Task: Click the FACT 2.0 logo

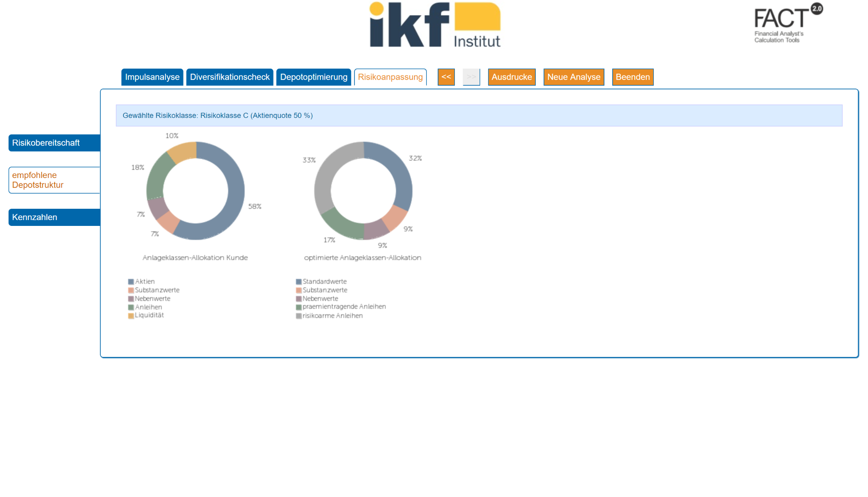Action: point(788,23)
